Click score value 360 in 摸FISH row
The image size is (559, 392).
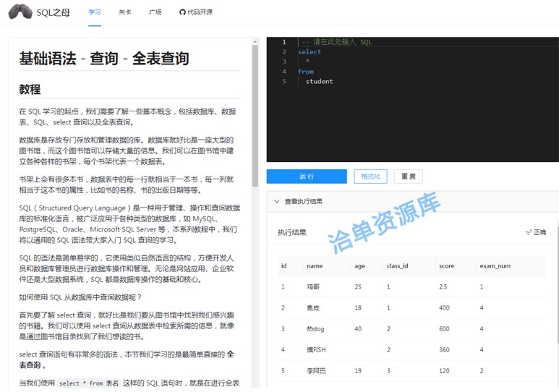444,349
